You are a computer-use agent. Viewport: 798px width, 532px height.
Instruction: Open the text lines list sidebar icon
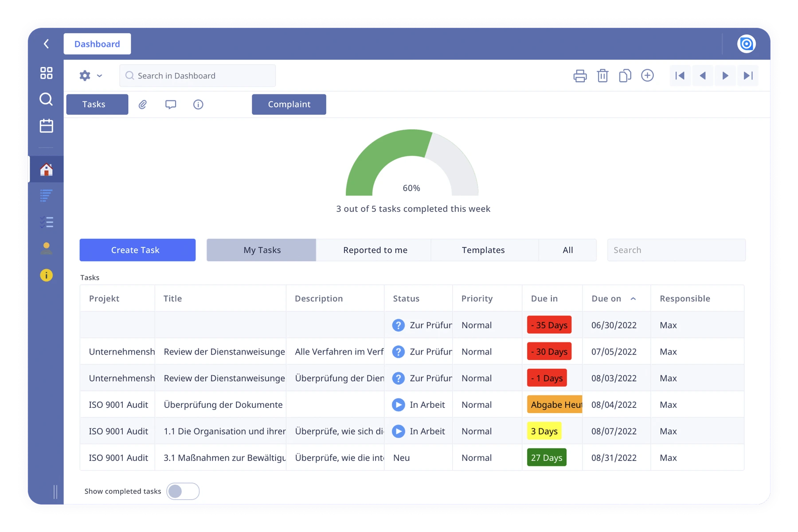point(46,196)
